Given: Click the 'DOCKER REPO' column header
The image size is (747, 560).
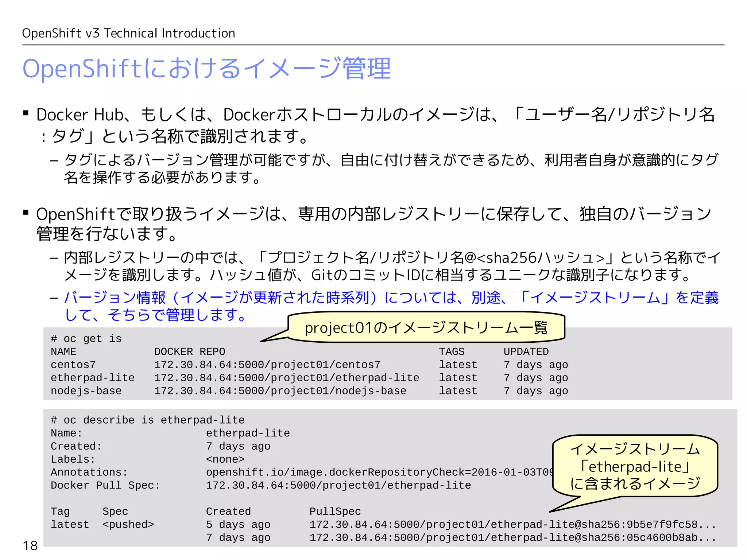Looking at the screenshot, I should pos(190,352).
